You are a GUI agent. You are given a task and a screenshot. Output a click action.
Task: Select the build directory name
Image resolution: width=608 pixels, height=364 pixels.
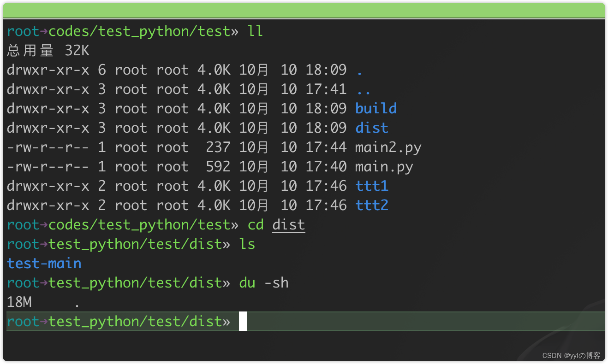376,108
